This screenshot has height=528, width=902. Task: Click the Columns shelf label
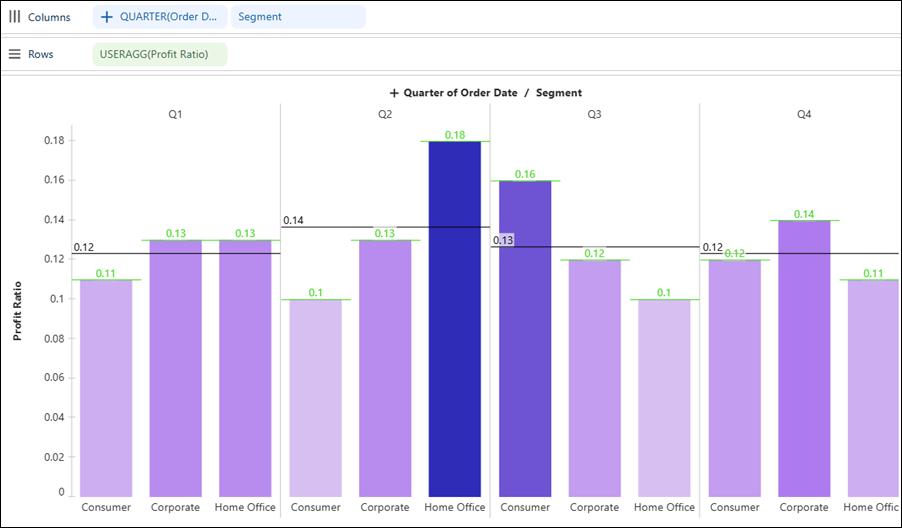coord(49,17)
